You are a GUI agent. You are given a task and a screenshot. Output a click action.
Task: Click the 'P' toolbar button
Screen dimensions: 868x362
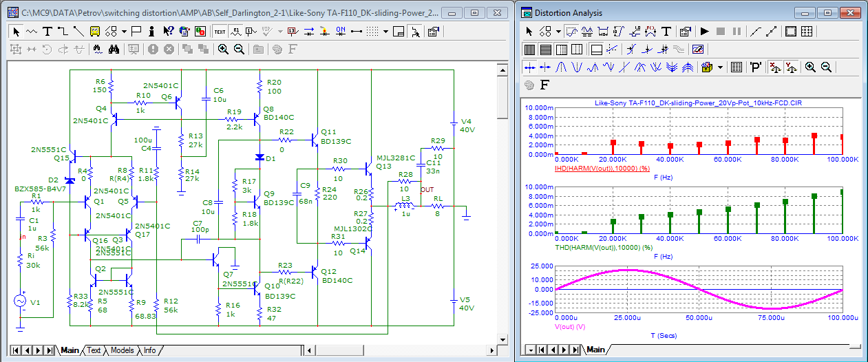(x=755, y=67)
